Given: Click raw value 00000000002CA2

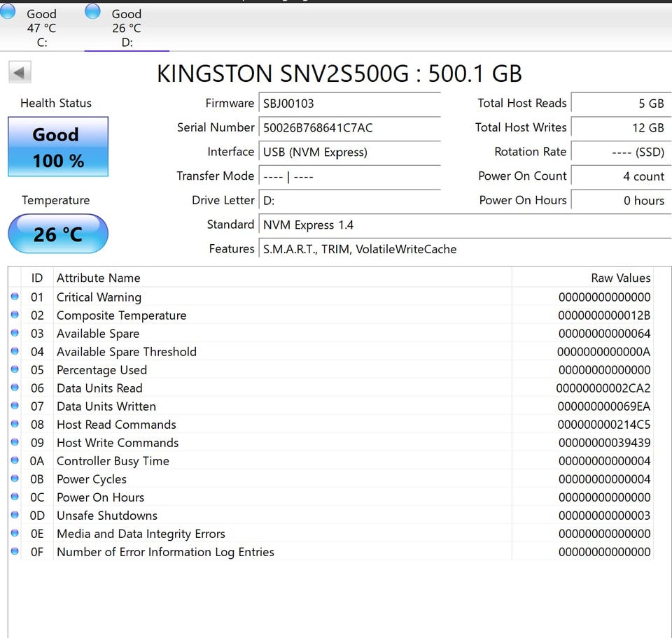Looking at the screenshot, I should pos(603,388).
